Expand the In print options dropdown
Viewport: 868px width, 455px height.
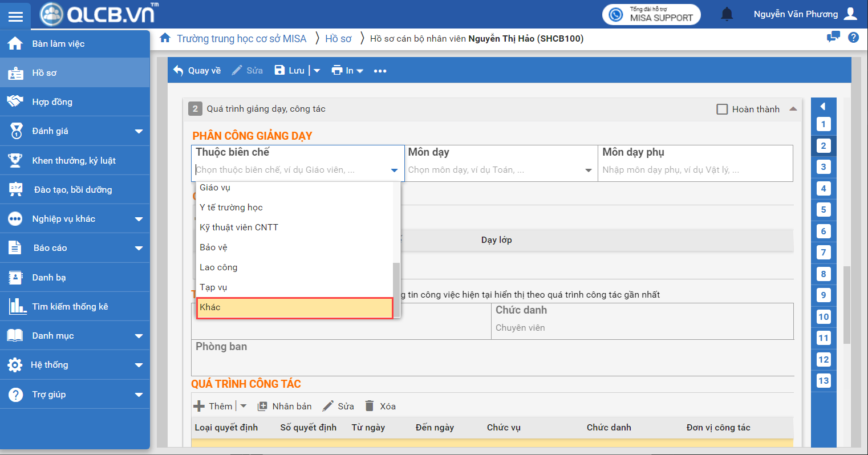coord(359,71)
